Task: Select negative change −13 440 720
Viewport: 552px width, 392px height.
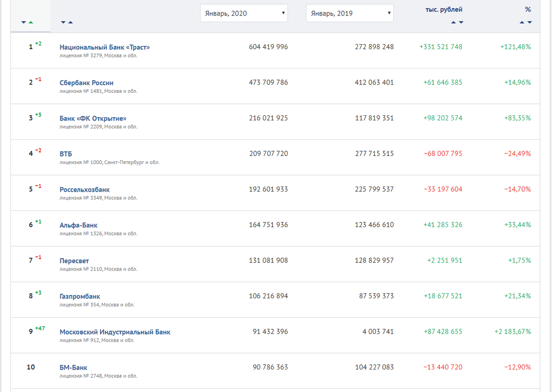Action: pyautogui.click(x=443, y=368)
